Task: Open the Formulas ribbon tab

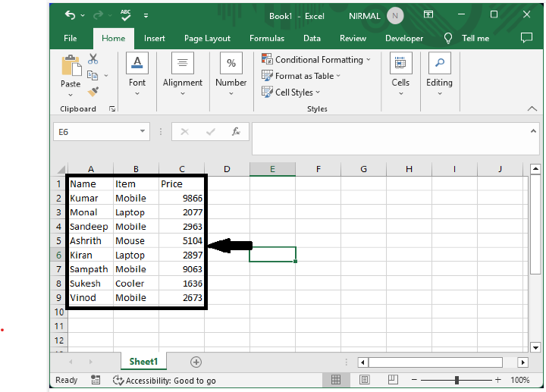Action: [x=267, y=38]
